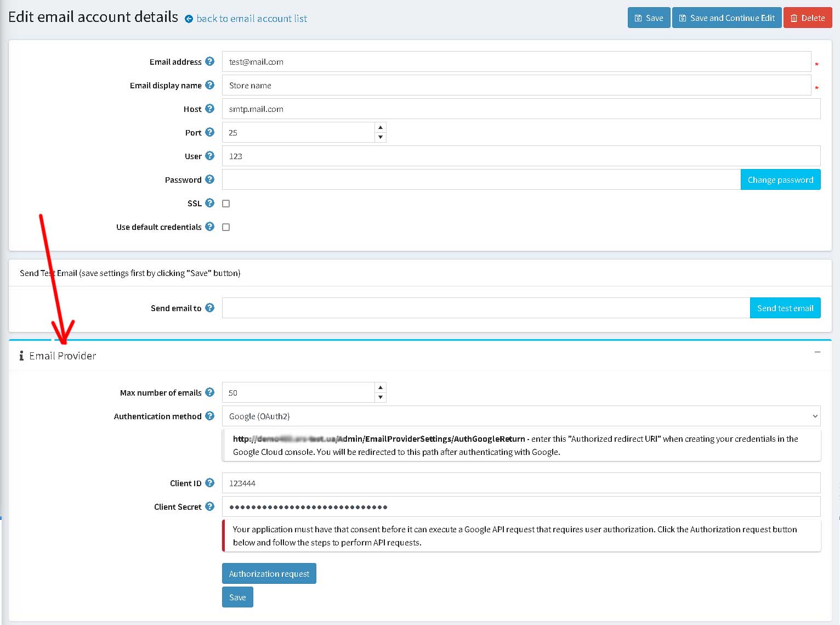Click the help icon next to Email address
Image resolution: width=840 pixels, height=625 pixels.
[209, 61]
